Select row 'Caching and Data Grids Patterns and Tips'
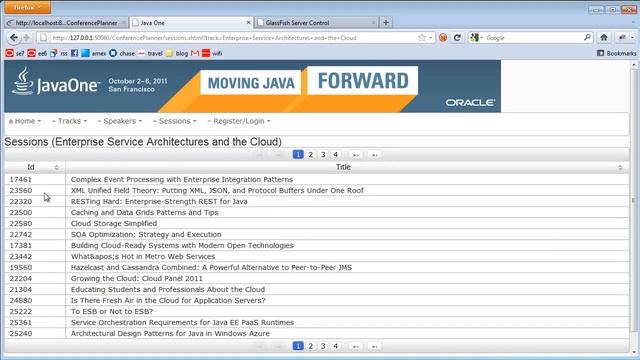The height and width of the screenshot is (360, 640). [x=317, y=213]
